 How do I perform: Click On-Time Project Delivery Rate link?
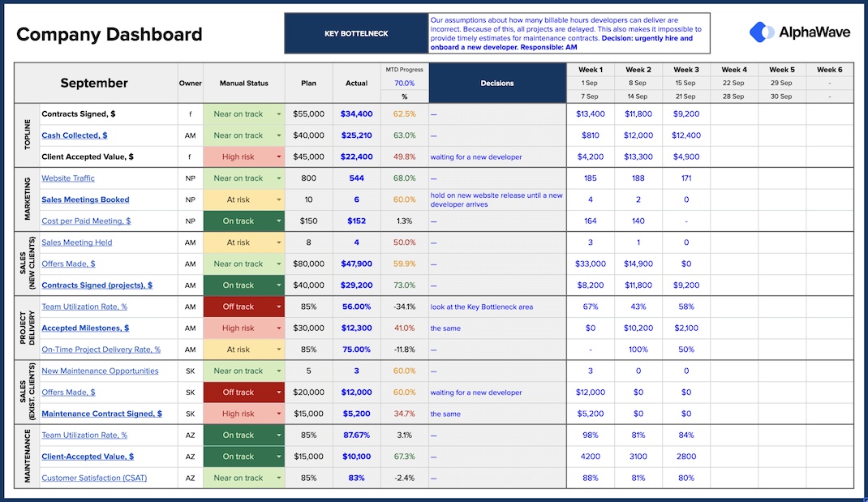(101, 350)
